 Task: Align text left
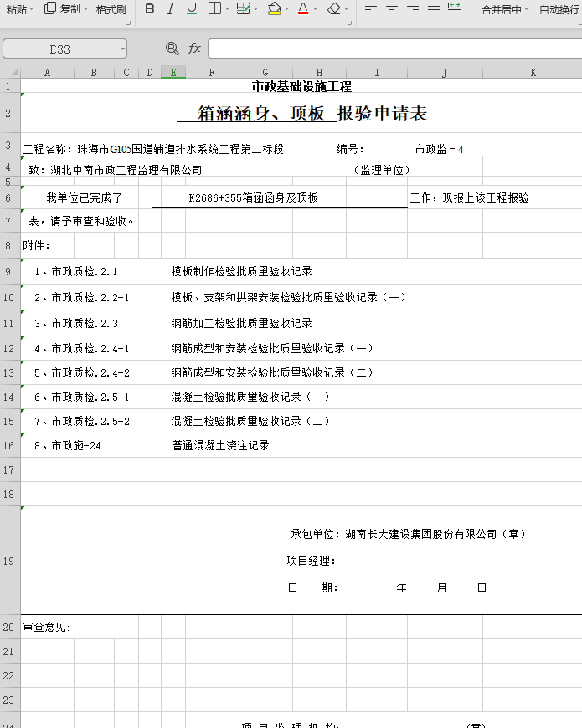(370, 9)
